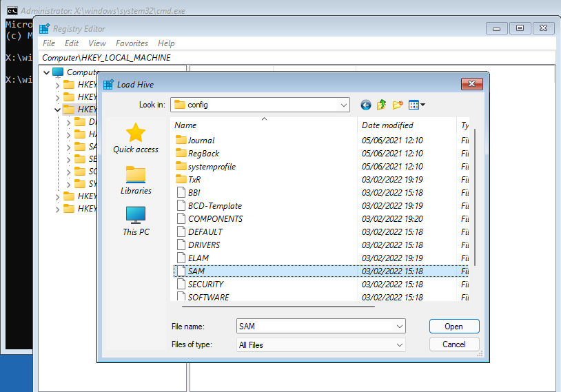Go up one folder level icon
The image size is (561, 392).
click(x=381, y=105)
